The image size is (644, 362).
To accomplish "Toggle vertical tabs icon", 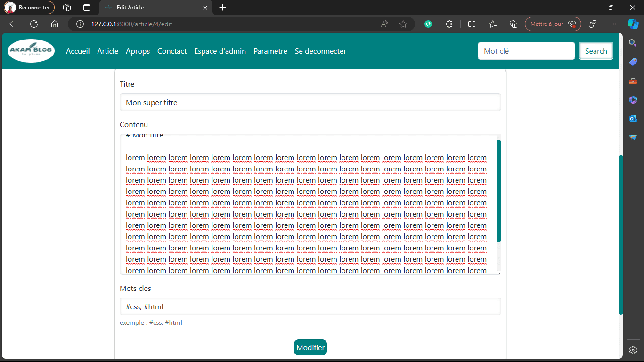I will click(x=87, y=8).
